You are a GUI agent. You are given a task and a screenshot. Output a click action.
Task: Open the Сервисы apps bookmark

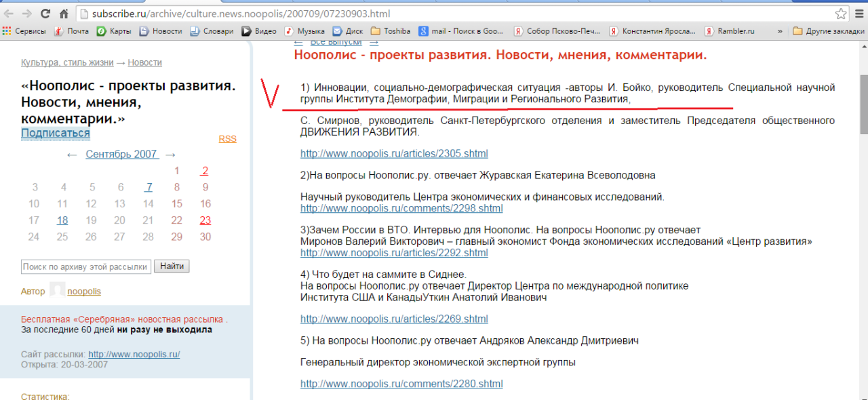[x=24, y=31]
